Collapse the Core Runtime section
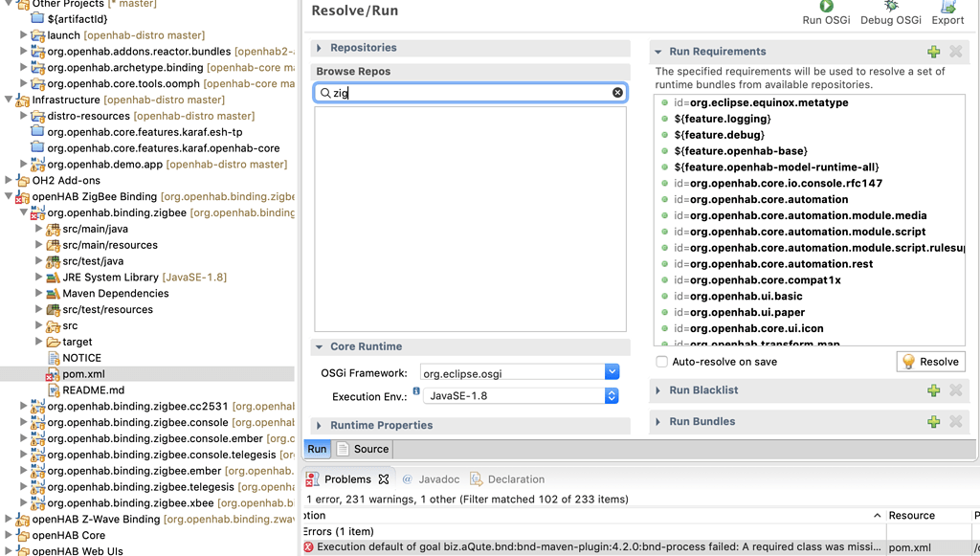The width and height of the screenshot is (980, 556). pos(319,346)
